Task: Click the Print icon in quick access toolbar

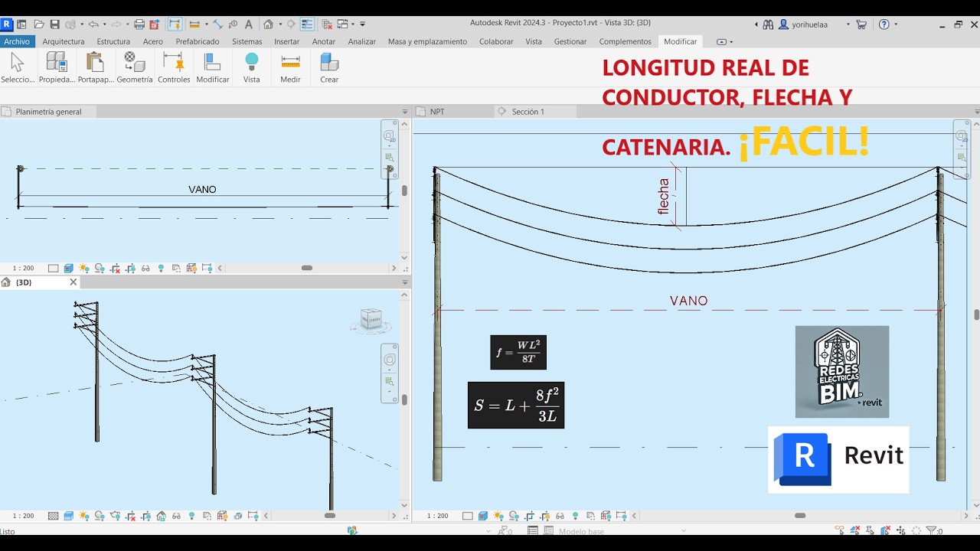Action: [x=139, y=24]
